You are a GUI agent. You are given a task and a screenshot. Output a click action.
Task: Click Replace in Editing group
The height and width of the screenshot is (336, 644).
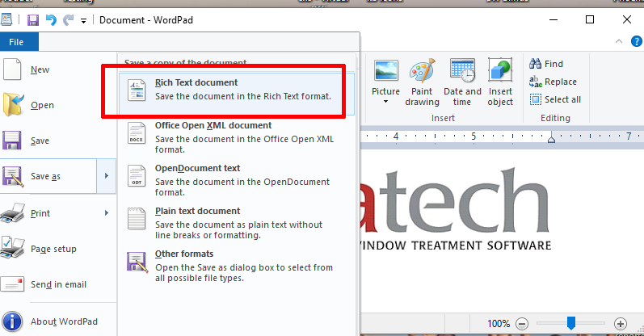pyautogui.click(x=553, y=82)
